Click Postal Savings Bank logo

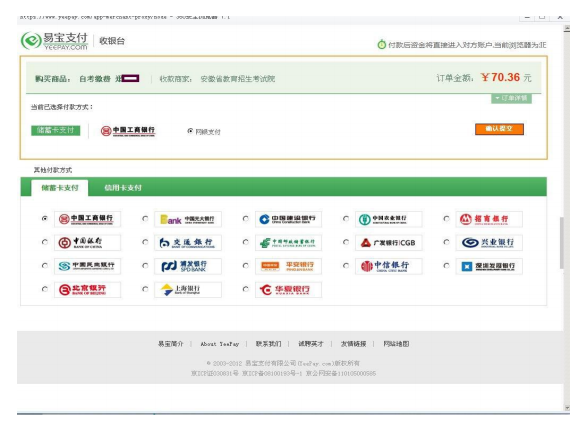coord(288,243)
